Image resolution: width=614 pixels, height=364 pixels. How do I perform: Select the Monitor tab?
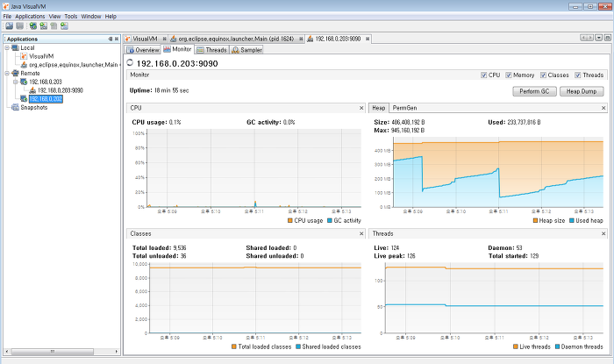[177, 49]
